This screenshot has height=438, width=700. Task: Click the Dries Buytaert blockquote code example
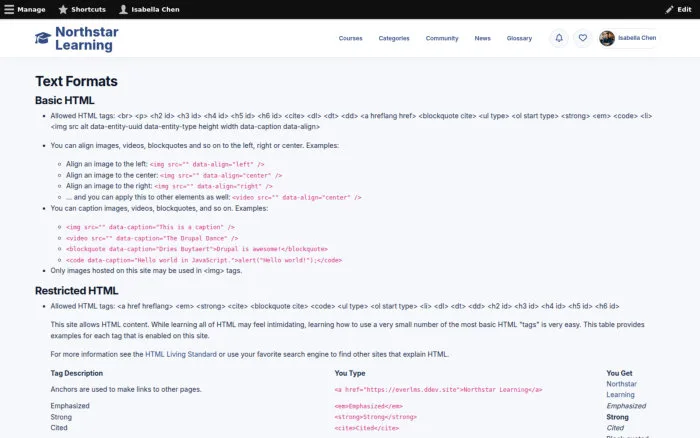point(197,249)
